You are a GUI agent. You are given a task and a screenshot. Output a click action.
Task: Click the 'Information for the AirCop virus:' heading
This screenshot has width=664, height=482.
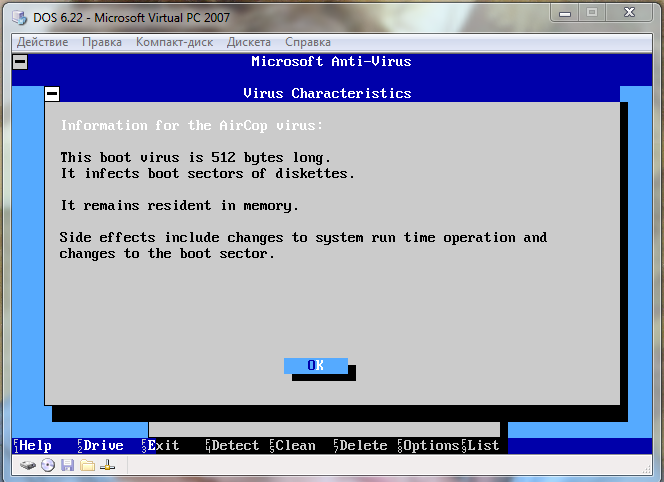(x=191, y=125)
